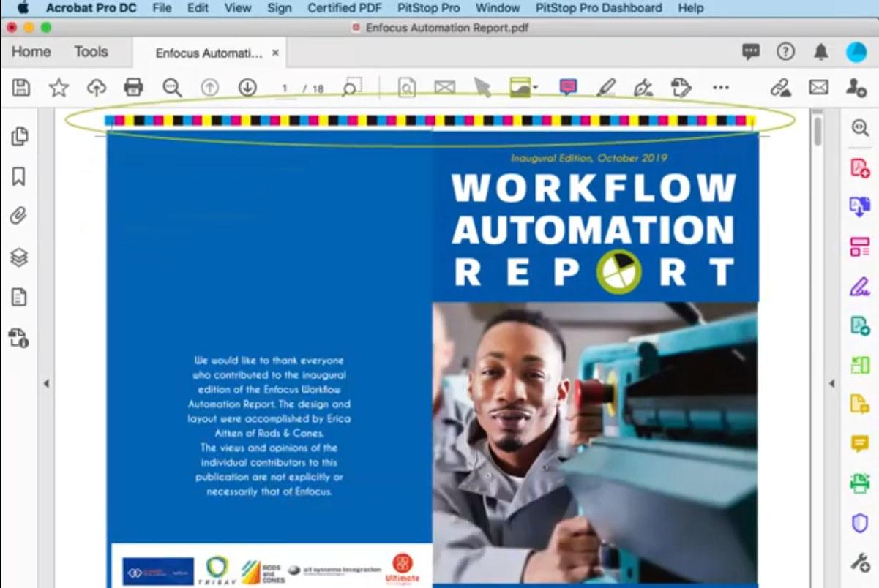Open the Create PDF tool
The width and height of the screenshot is (879, 588).
click(x=859, y=167)
